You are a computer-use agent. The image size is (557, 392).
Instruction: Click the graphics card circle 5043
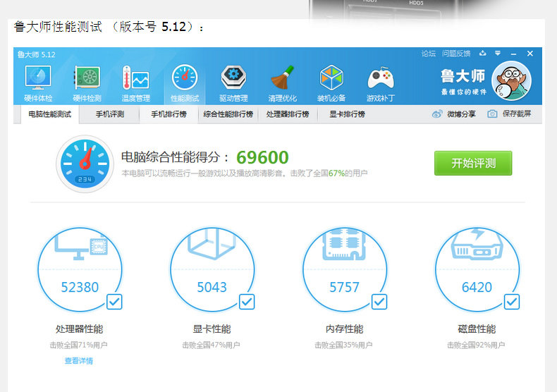(x=212, y=269)
